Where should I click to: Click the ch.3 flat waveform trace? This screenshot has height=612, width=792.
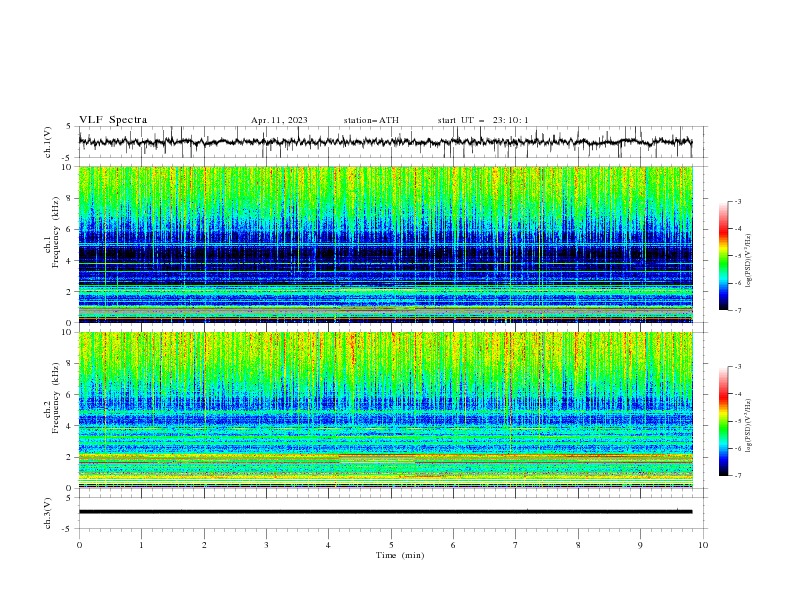click(x=385, y=512)
